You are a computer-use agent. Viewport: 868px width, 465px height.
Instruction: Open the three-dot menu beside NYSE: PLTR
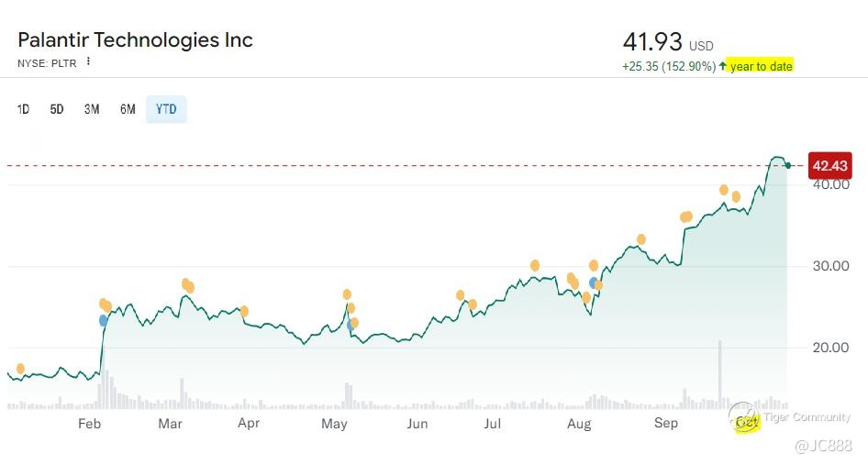point(88,61)
